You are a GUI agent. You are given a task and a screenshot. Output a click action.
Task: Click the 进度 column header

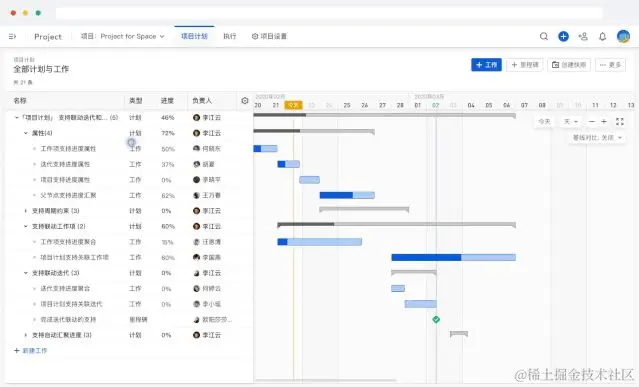pyautogui.click(x=167, y=101)
